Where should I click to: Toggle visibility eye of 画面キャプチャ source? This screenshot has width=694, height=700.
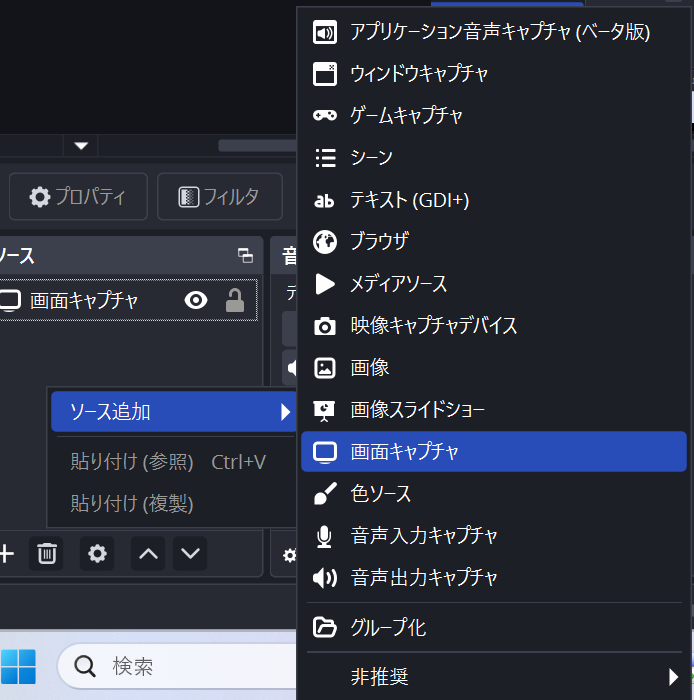196,300
